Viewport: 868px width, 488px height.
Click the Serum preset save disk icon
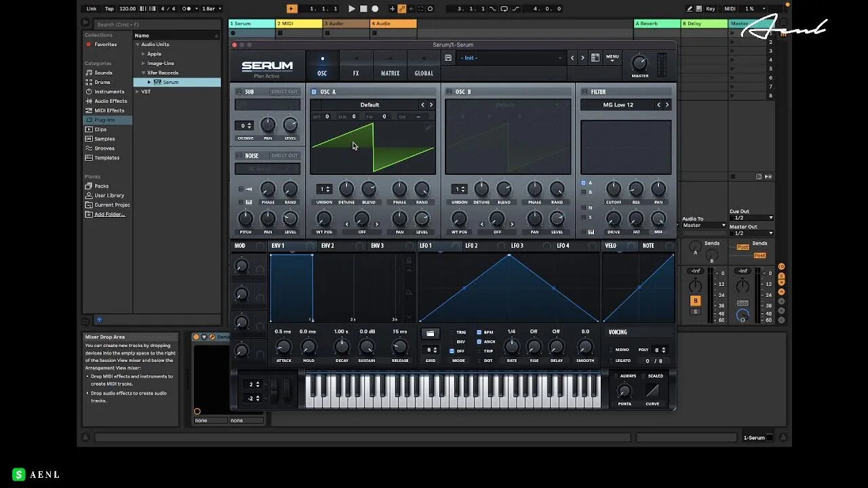point(448,58)
